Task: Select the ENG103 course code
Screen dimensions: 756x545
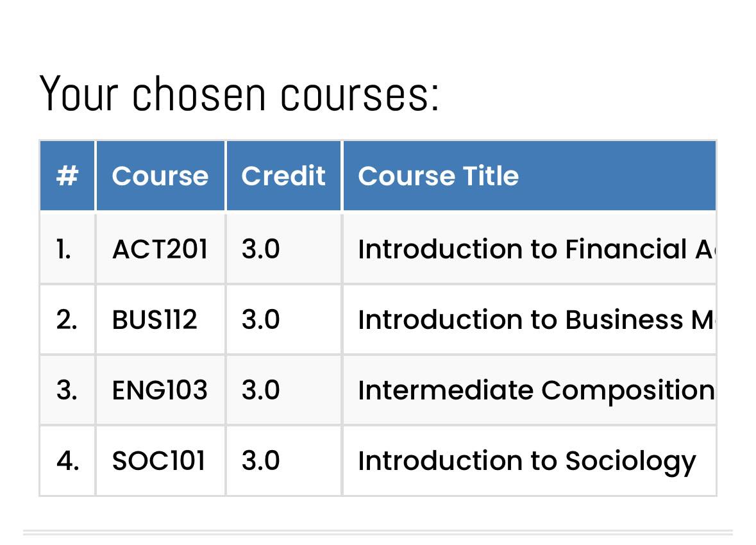Action: tap(160, 390)
